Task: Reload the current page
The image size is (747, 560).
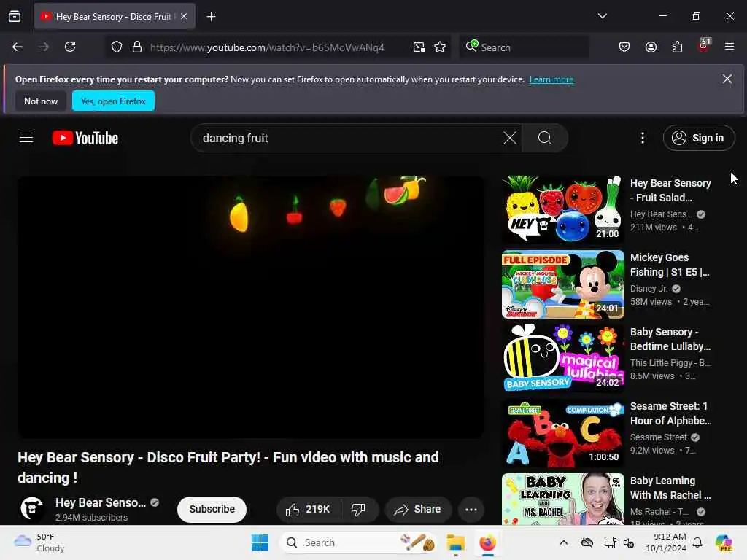Action: coord(70,47)
